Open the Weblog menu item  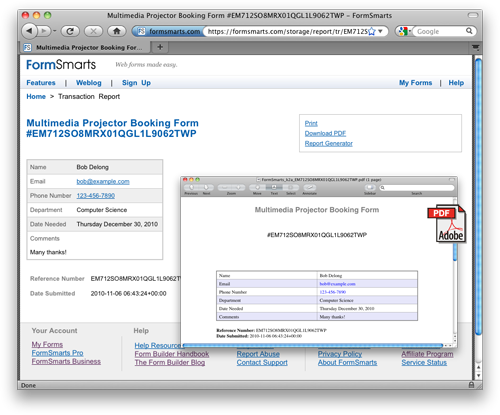coord(89,83)
